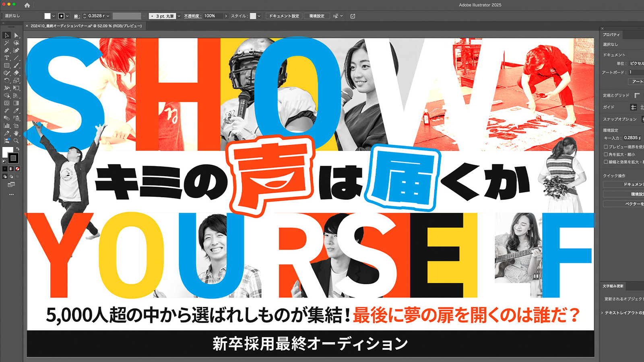Select the Eraser tool

tap(17, 73)
